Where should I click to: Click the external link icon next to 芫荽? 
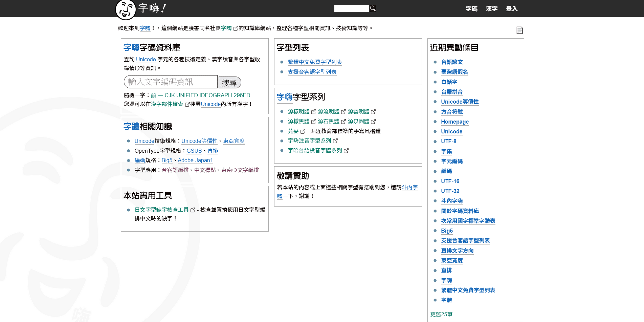coord(303,131)
